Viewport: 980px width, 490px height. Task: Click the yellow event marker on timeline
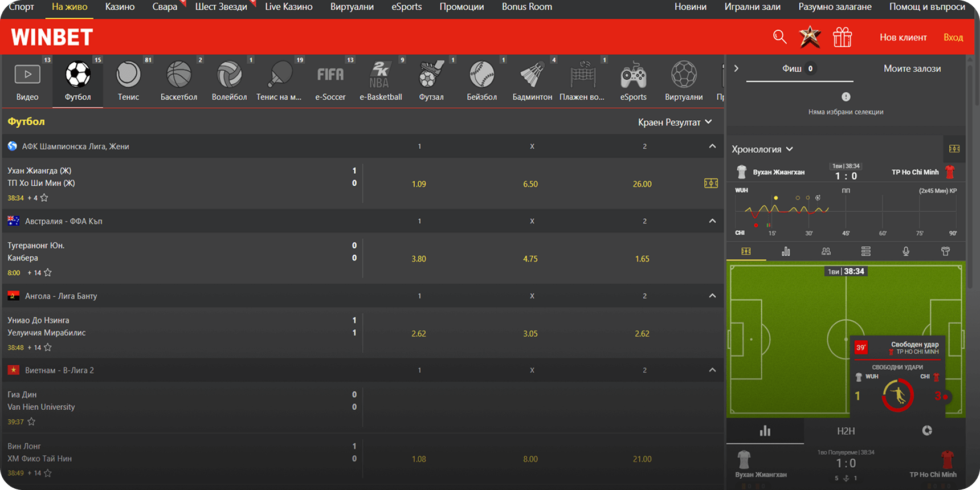(x=775, y=198)
